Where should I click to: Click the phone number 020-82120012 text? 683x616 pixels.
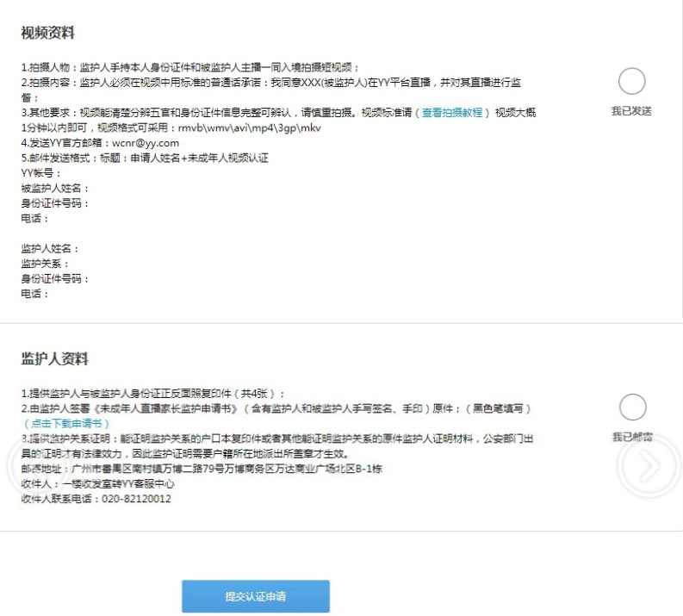(x=136, y=499)
